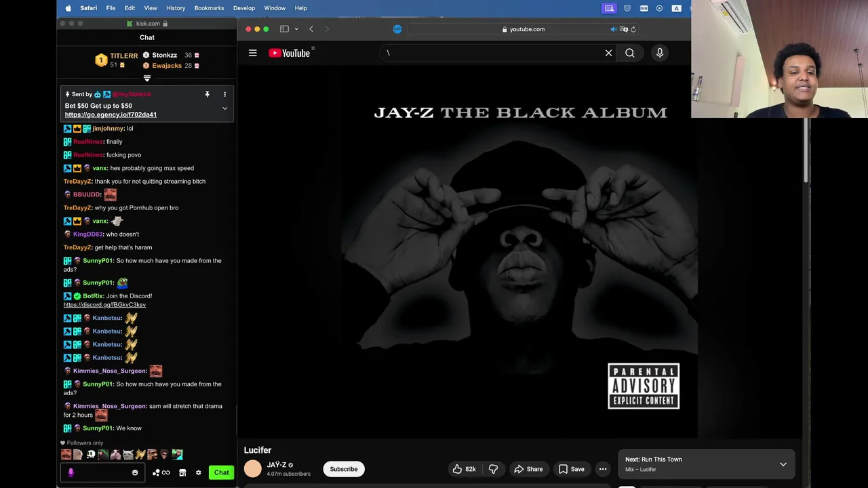Expand the pinned message chevron
Viewport: 868px width, 488px height.
(224, 108)
